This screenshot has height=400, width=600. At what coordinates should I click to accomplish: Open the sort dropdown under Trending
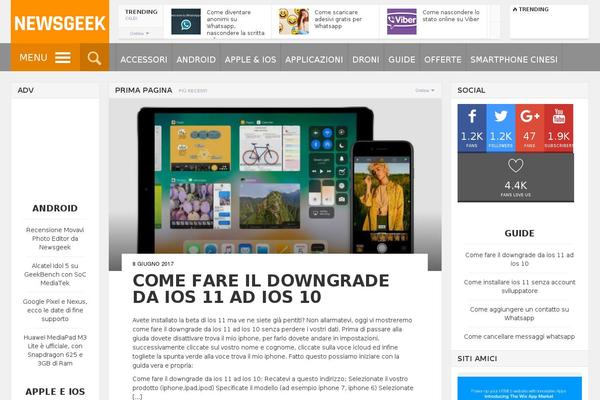[x=139, y=34]
